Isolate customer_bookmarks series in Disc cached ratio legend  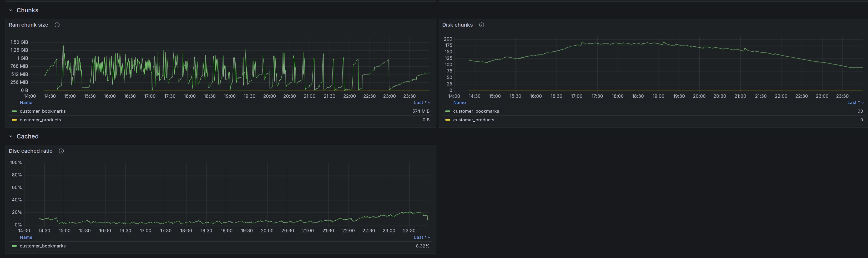pos(42,246)
